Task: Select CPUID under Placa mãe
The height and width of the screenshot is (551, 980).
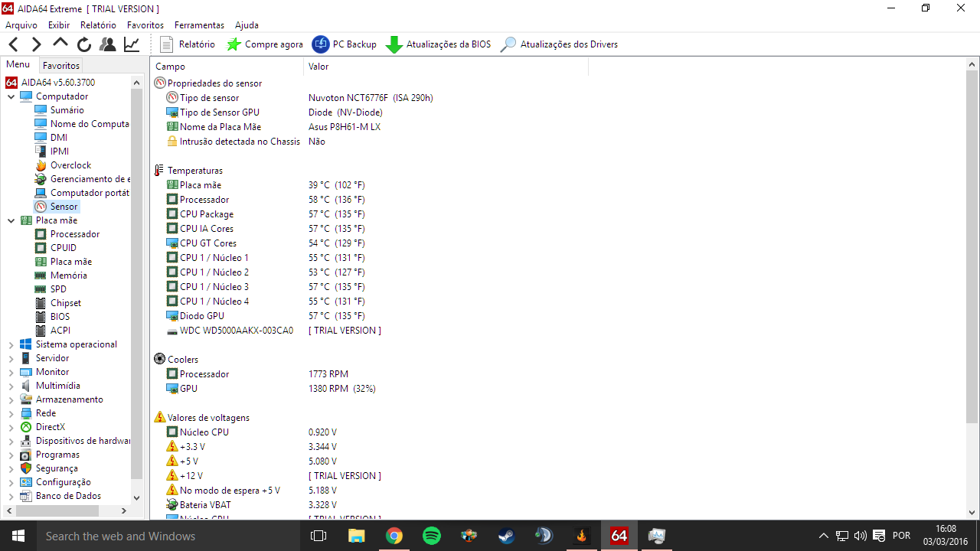Action: click(55, 248)
